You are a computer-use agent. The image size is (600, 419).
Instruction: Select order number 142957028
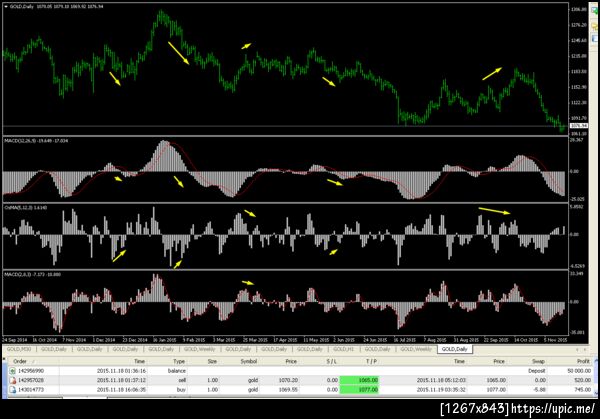point(31,380)
